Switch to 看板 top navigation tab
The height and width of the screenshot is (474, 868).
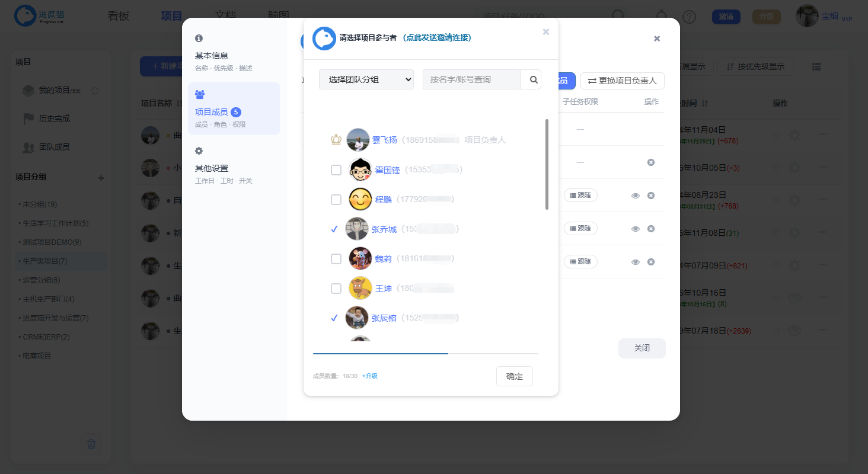tap(119, 16)
